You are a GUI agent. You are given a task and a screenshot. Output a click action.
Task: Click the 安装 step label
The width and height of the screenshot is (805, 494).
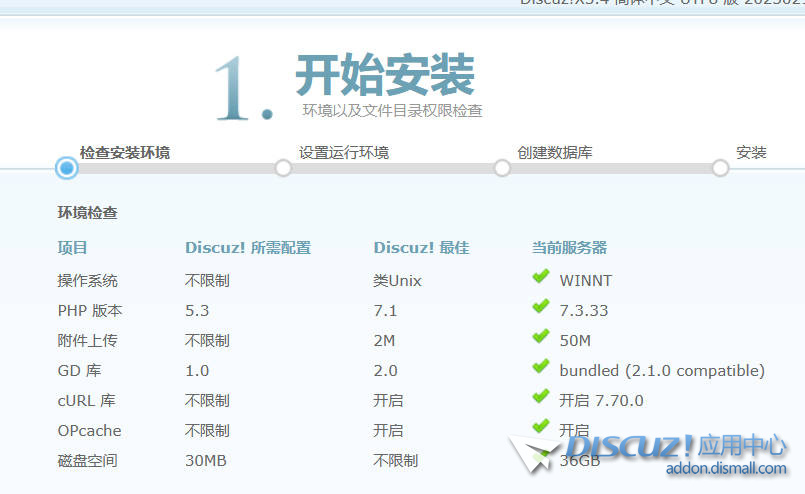coord(751,152)
